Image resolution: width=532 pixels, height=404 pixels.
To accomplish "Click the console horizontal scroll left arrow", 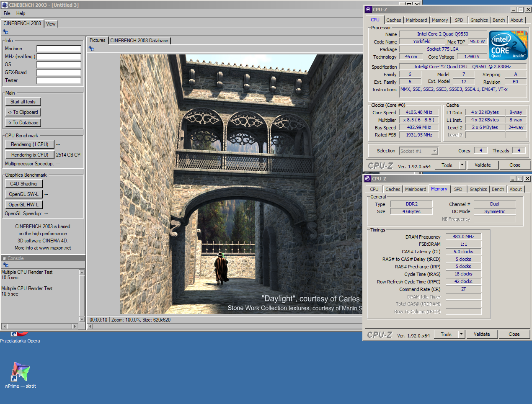I will click(x=5, y=326).
